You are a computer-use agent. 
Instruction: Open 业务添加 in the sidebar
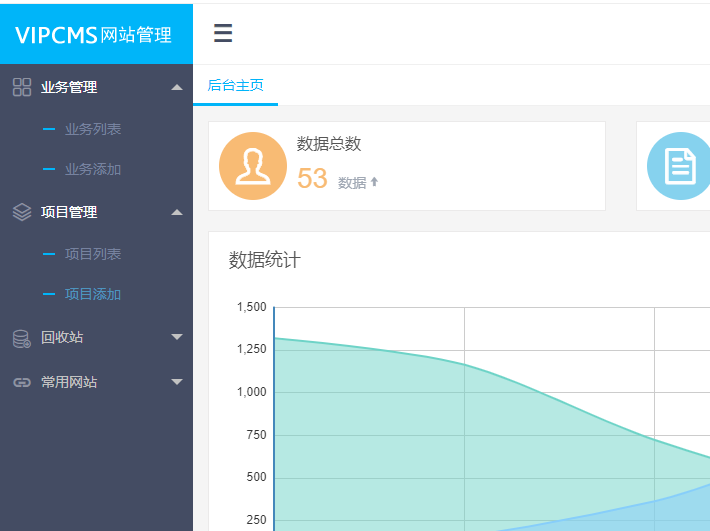(93, 169)
